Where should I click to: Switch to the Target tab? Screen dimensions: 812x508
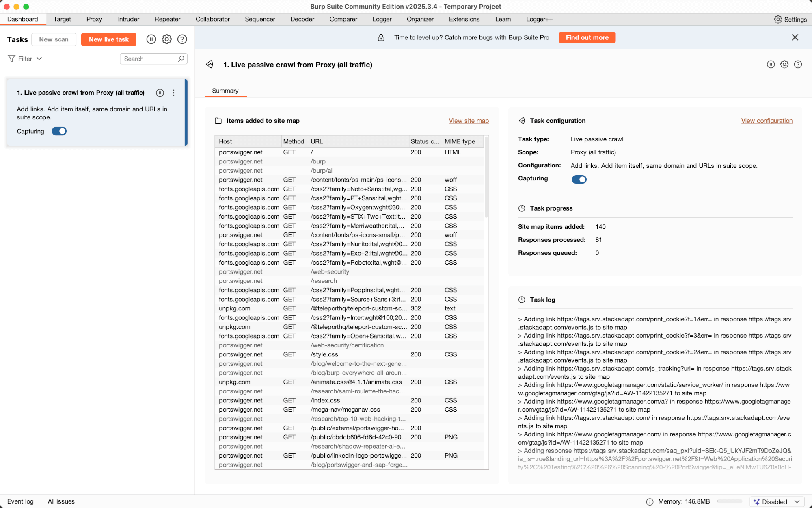point(62,19)
